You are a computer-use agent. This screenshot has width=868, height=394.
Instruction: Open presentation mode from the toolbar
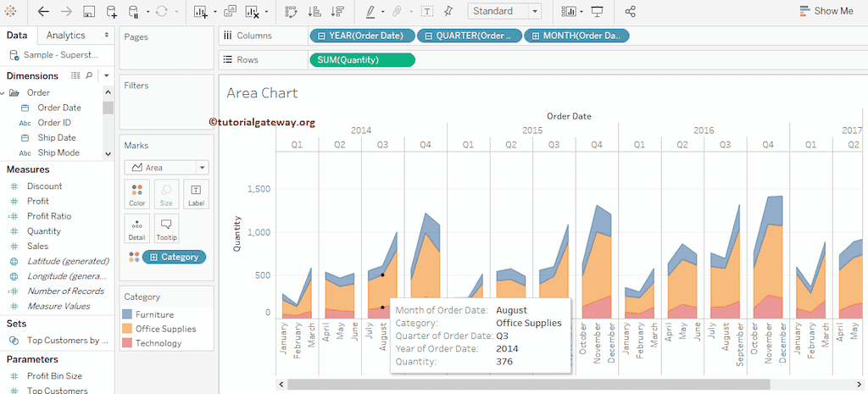pyautogui.click(x=598, y=12)
